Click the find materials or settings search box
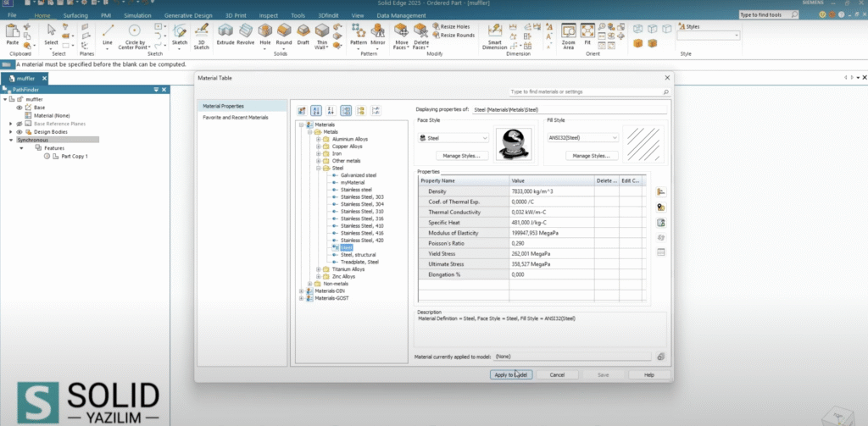Screen dimensions: 868x426 pyautogui.click(x=589, y=91)
